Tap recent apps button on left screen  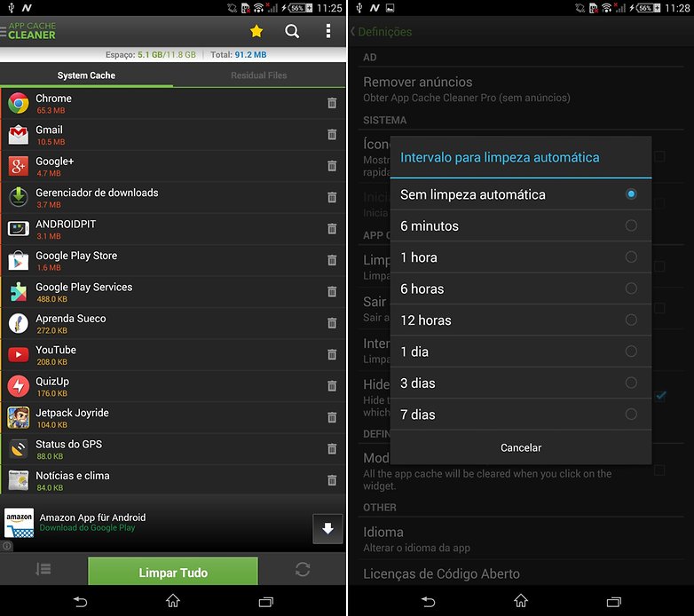coord(266,602)
